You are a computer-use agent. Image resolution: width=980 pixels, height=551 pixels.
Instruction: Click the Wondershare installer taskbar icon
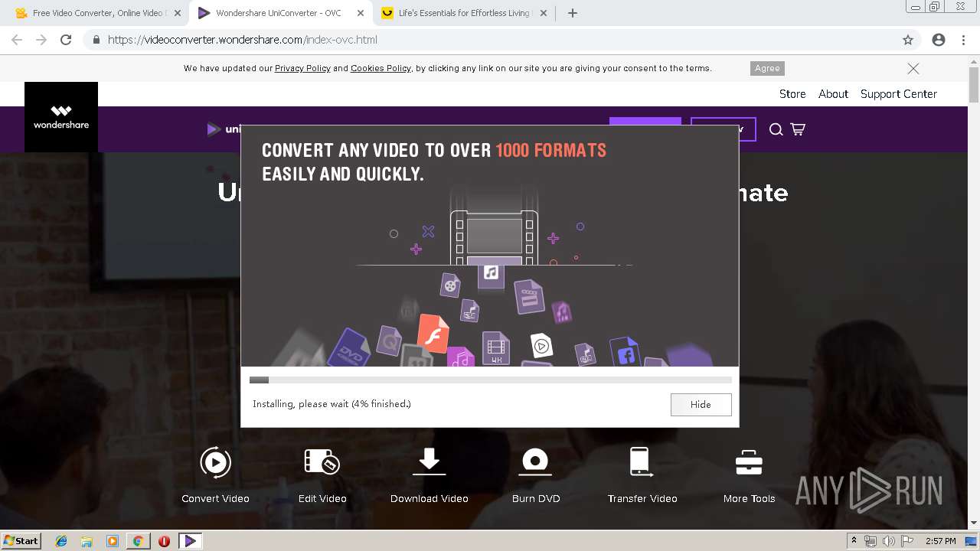point(190,541)
